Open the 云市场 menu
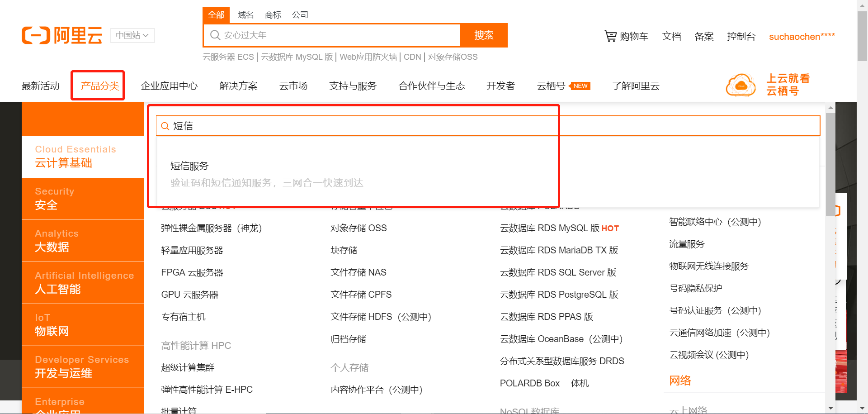868x414 pixels. coord(293,86)
